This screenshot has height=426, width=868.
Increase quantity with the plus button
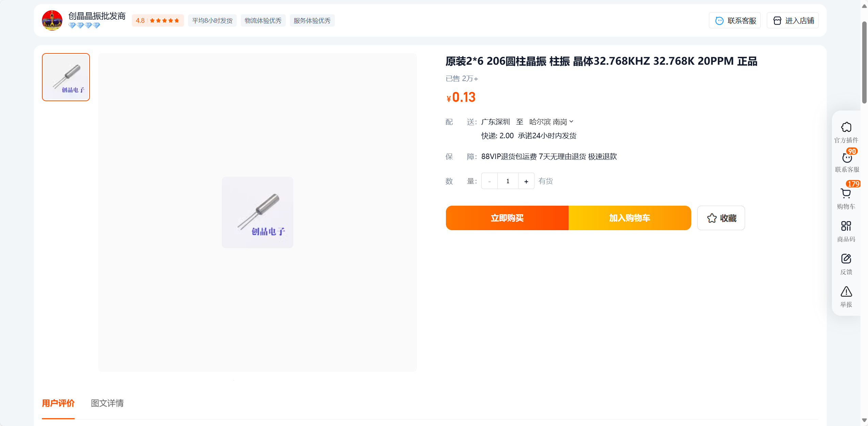[526, 181]
